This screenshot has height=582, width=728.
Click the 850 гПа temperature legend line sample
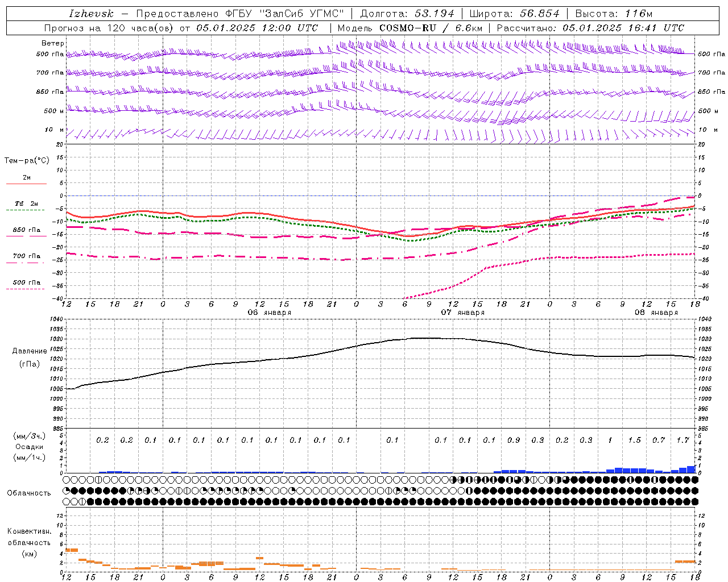pos(26,236)
